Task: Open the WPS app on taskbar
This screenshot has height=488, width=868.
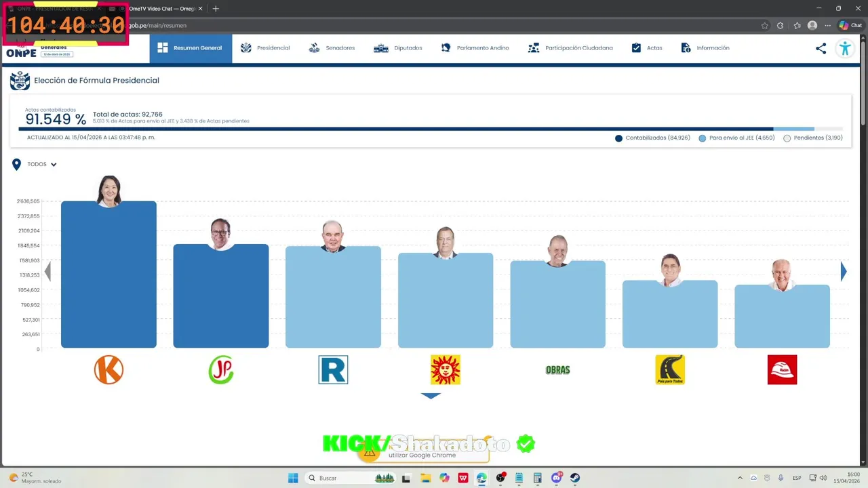Action: [x=463, y=478]
